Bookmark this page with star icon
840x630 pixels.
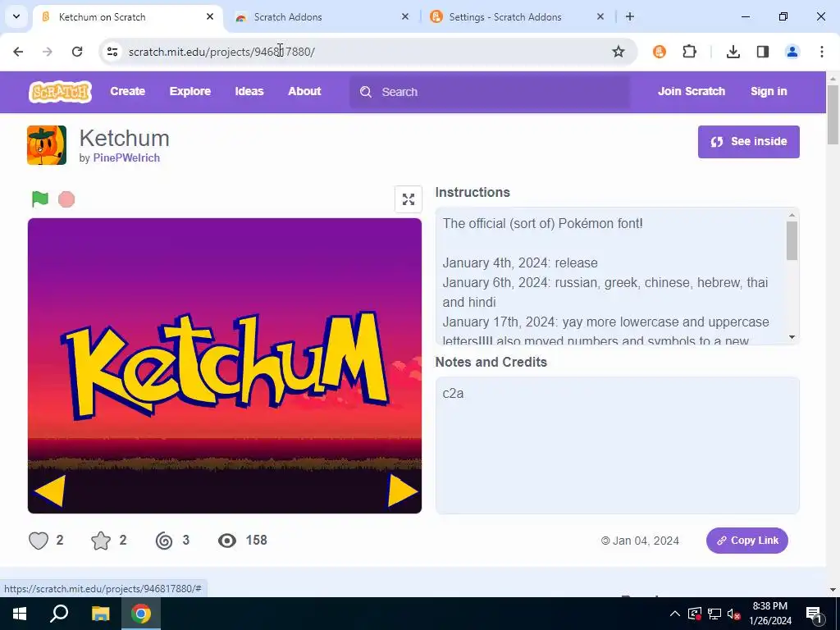click(619, 52)
